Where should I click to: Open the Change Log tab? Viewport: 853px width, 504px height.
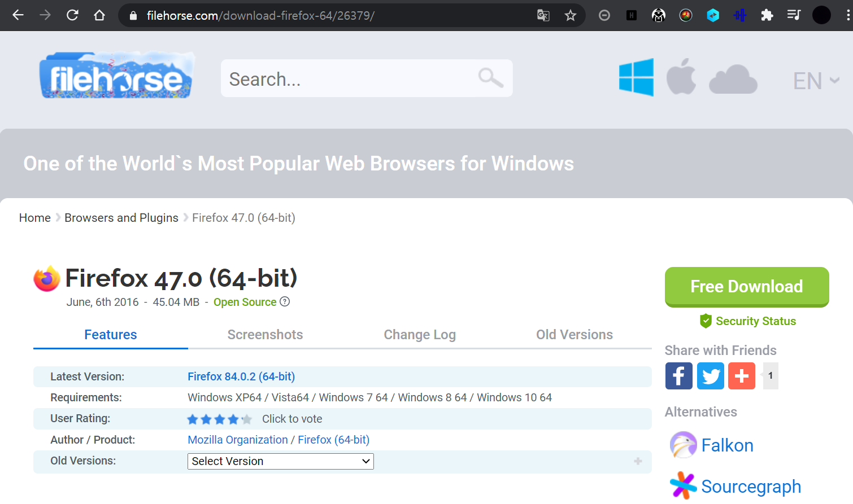point(420,335)
